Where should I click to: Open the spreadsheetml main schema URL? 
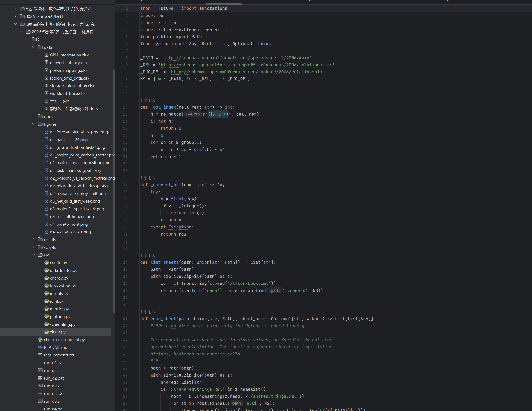pyautogui.click(x=236, y=58)
